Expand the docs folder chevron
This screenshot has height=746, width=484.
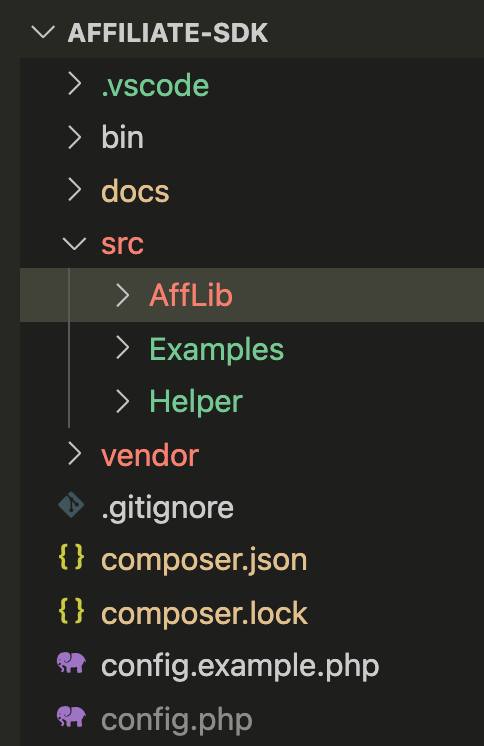(x=75, y=190)
